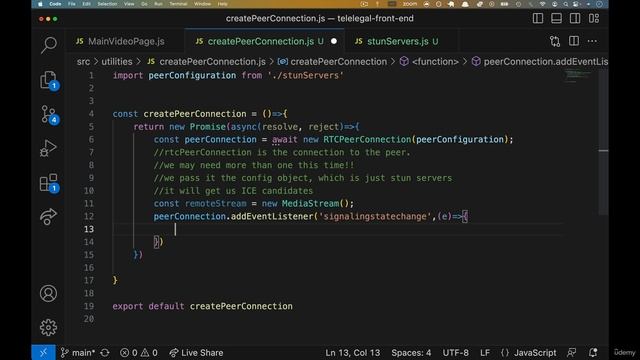Click 'addEventListener' on line 12
Image resolution: width=640 pixels, height=360 pixels.
click(x=271, y=216)
